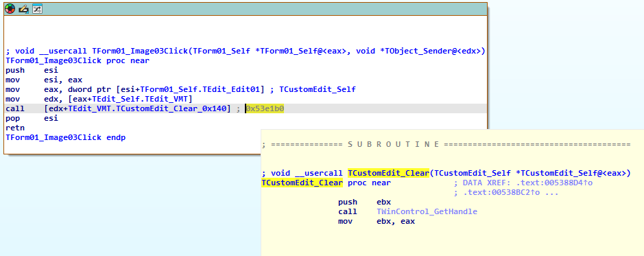The image size is (644, 256).
Task: Click TEdit_Edit01 struct member operand
Action: tap(231, 89)
